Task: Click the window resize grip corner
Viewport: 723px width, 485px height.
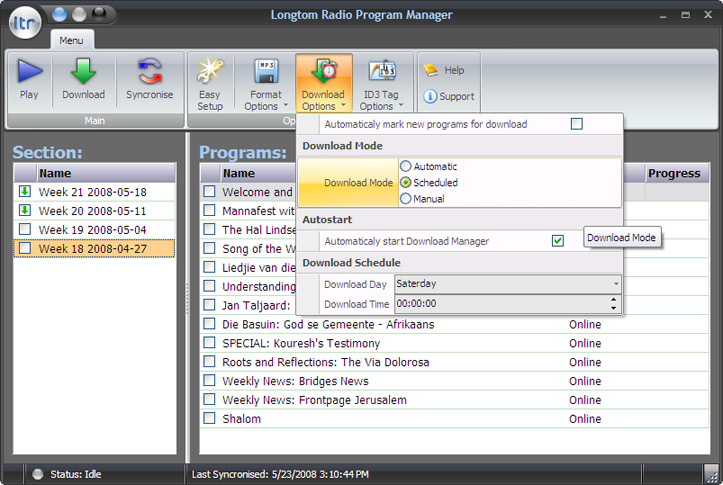Action: coord(712,475)
